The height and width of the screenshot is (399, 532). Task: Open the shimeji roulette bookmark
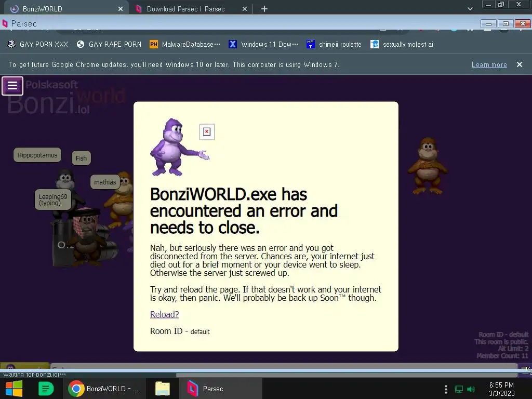334,45
